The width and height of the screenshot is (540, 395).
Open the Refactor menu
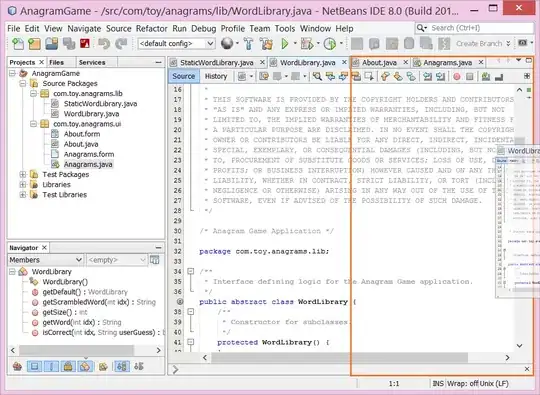(152, 29)
